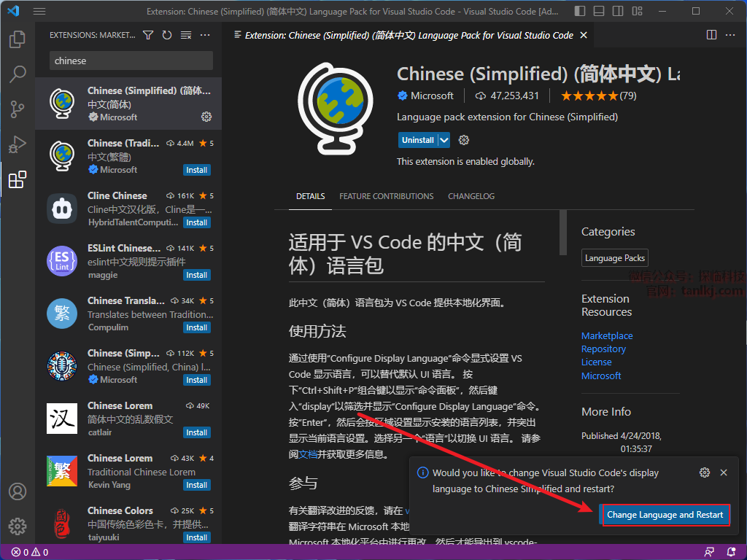The image size is (747, 560).
Task: Open editor More Actions ellipsis menu
Action: coord(730,35)
